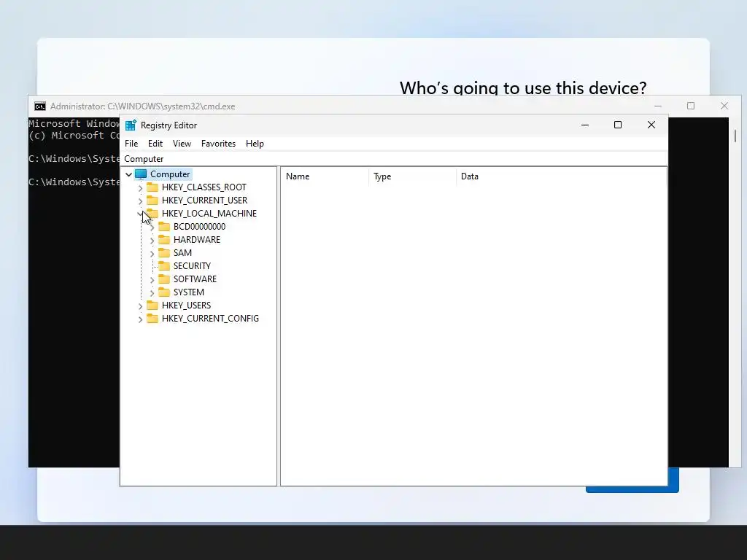Screen dimensions: 747x560
Task: Expand the SAM key chevron
Action: tap(152, 253)
